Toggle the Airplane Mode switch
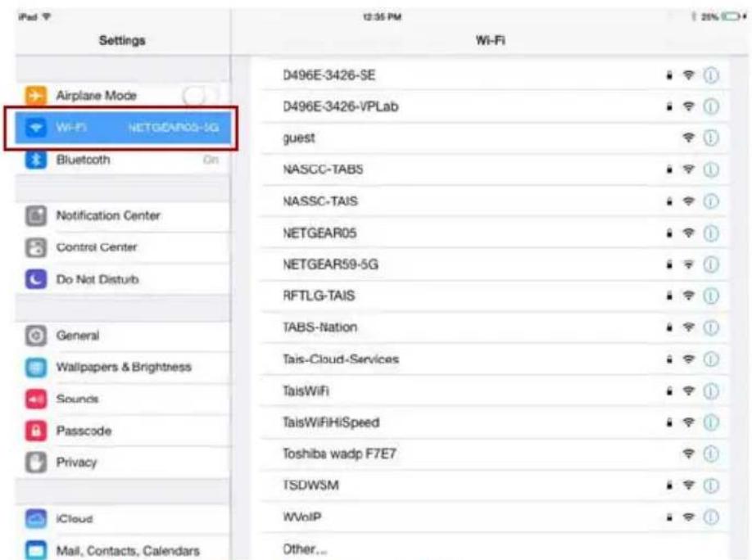752x560 pixels. point(199,95)
